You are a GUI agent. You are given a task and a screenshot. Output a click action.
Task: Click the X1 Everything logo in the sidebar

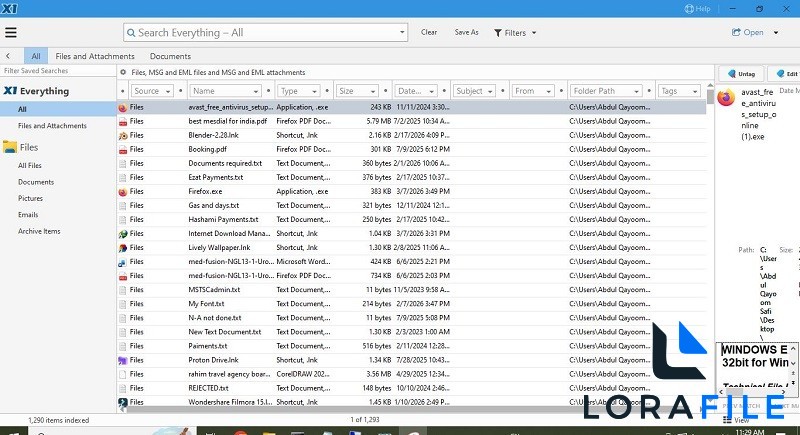click(10, 91)
